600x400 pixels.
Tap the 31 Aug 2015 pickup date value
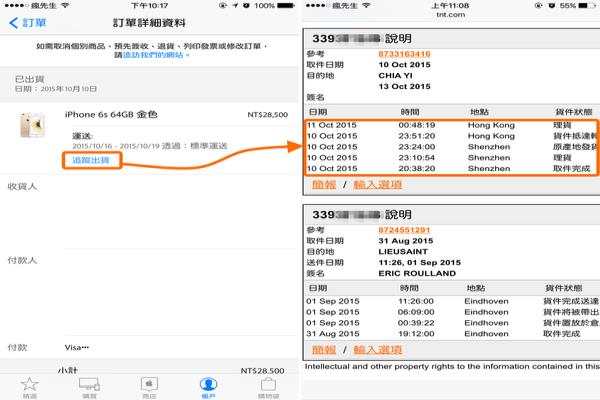tap(406, 241)
